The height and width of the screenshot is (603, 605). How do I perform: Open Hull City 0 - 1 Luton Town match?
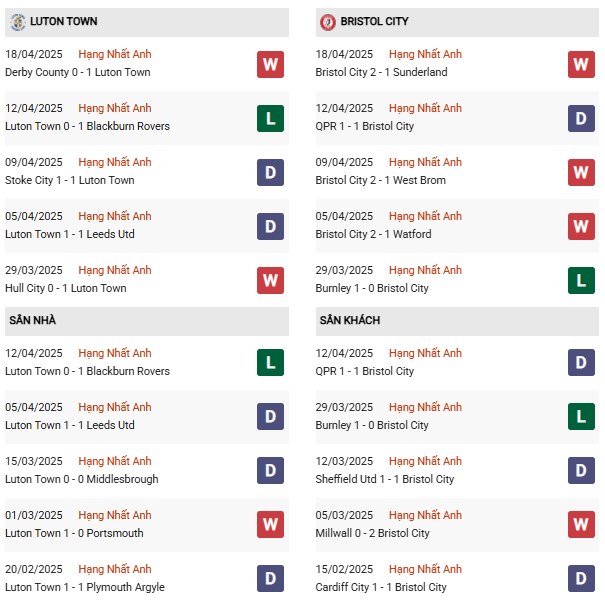[x=66, y=288]
